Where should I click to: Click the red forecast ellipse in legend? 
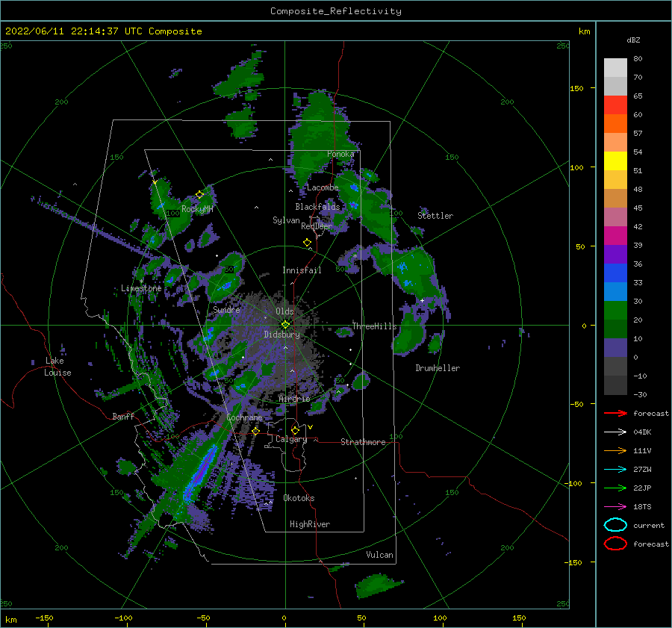[615, 544]
